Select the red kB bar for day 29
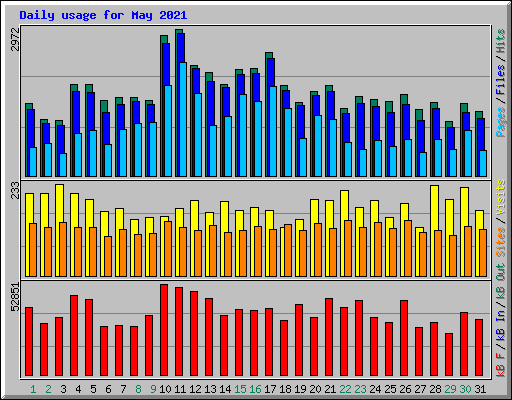Image resolution: width=512 pixels, height=400 pixels. [x=449, y=355]
